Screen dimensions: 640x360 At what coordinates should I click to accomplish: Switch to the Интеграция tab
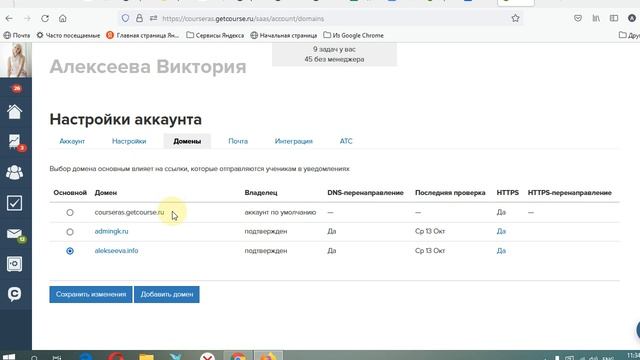click(293, 141)
